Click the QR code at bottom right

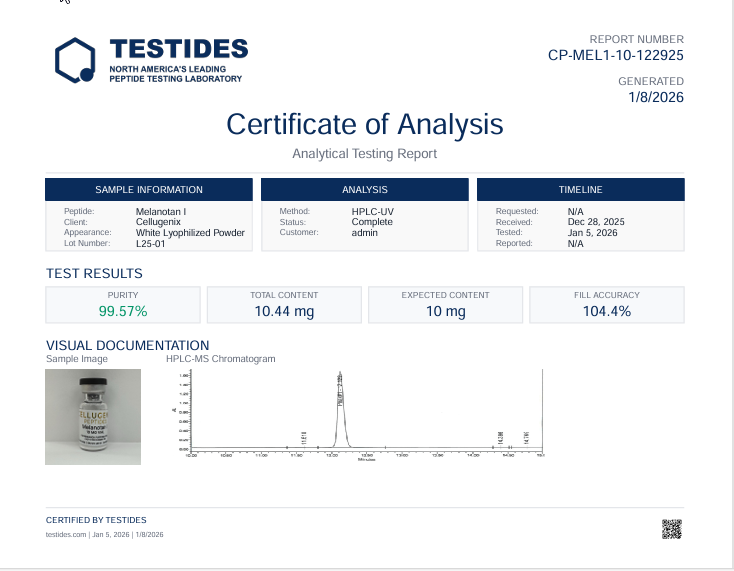tap(671, 529)
